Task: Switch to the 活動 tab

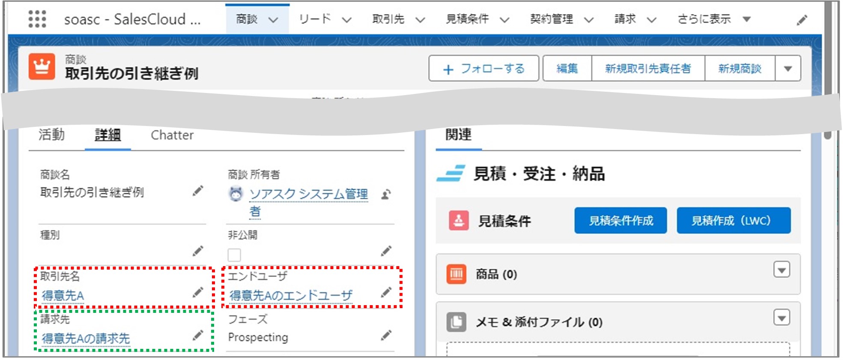Action: point(52,135)
